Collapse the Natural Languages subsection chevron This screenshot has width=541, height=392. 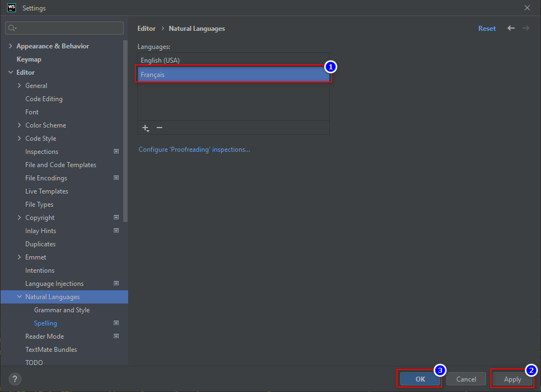pyautogui.click(x=19, y=296)
